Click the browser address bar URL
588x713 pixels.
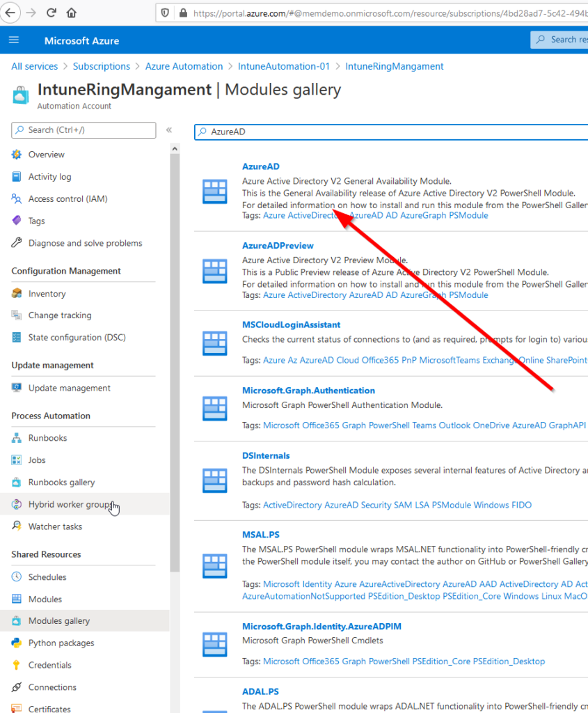pyautogui.click(x=390, y=13)
